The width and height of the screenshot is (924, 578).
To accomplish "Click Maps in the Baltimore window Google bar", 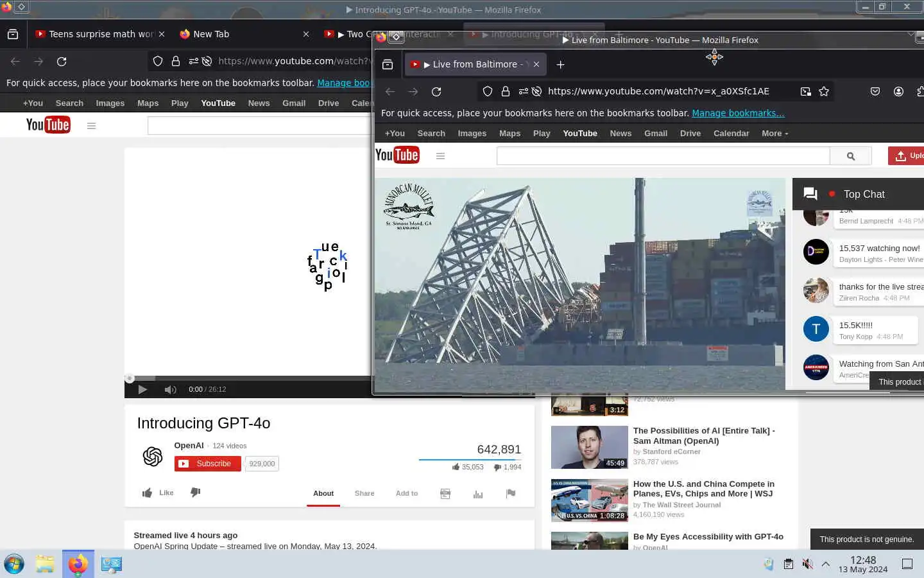I will tap(509, 133).
